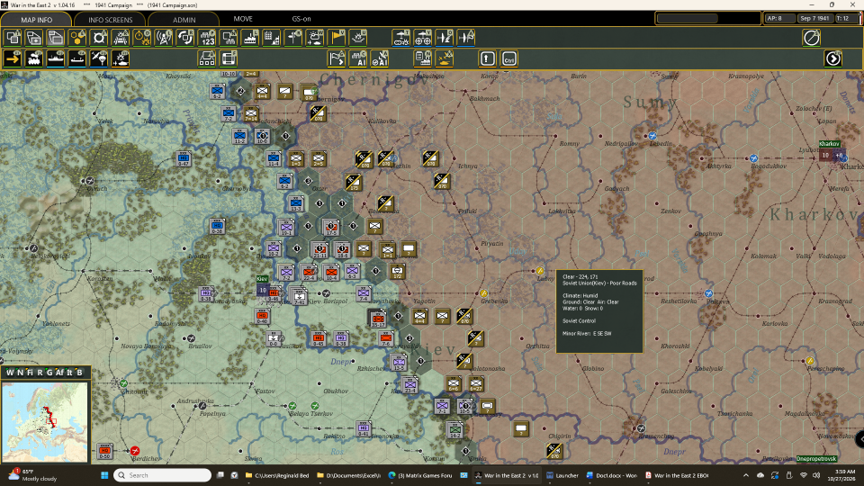Image resolution: width=864 pixels, height=486 pixels.
Task: Toggle the 'It' minimap filter
Action: pos(69,372)
